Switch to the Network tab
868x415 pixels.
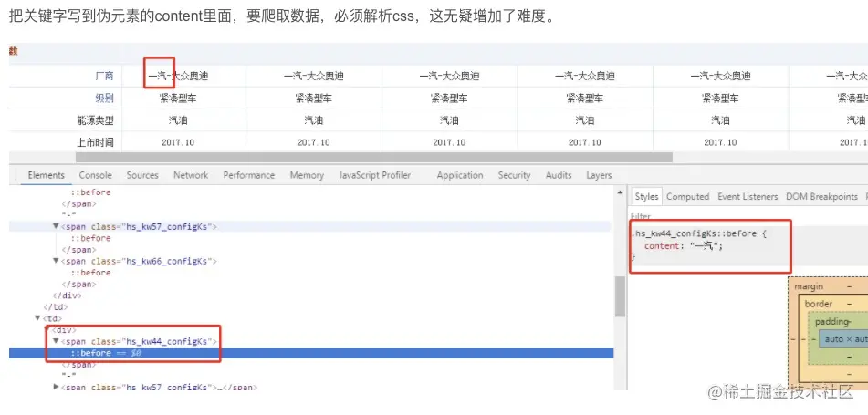coord(191,175)
